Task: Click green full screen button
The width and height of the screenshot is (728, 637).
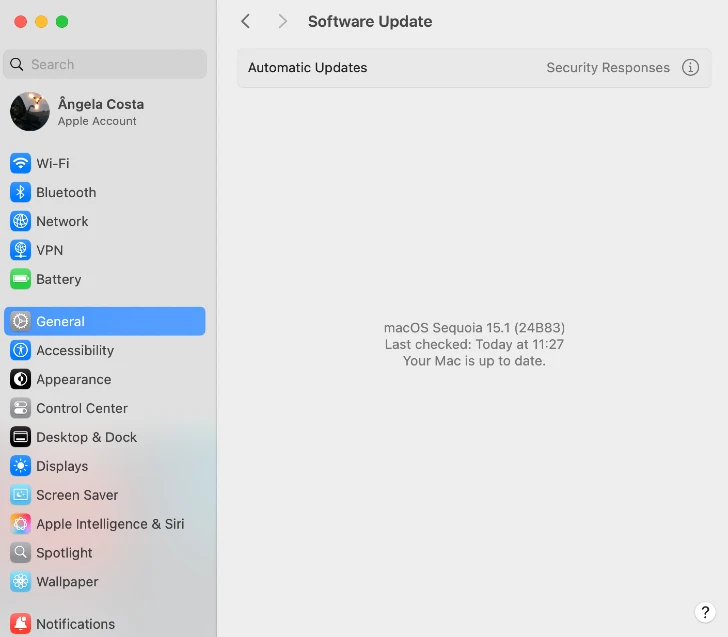Action: coord(62,21)
